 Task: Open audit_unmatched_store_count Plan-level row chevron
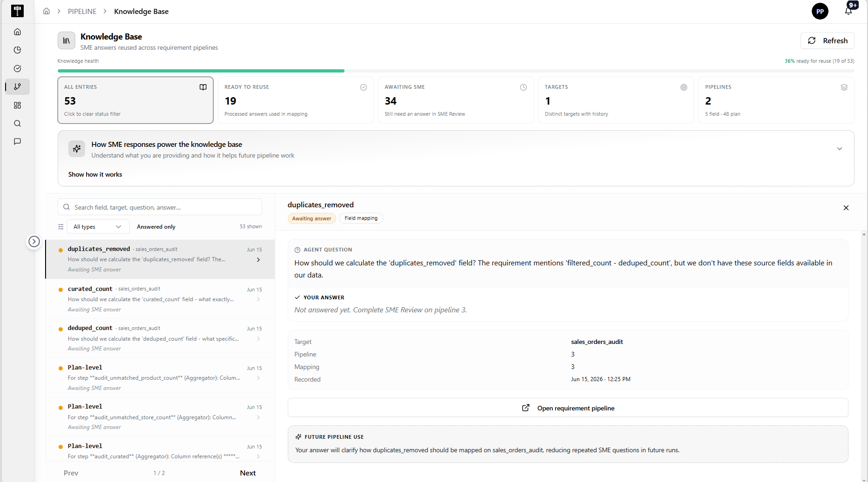coord(258,417)
